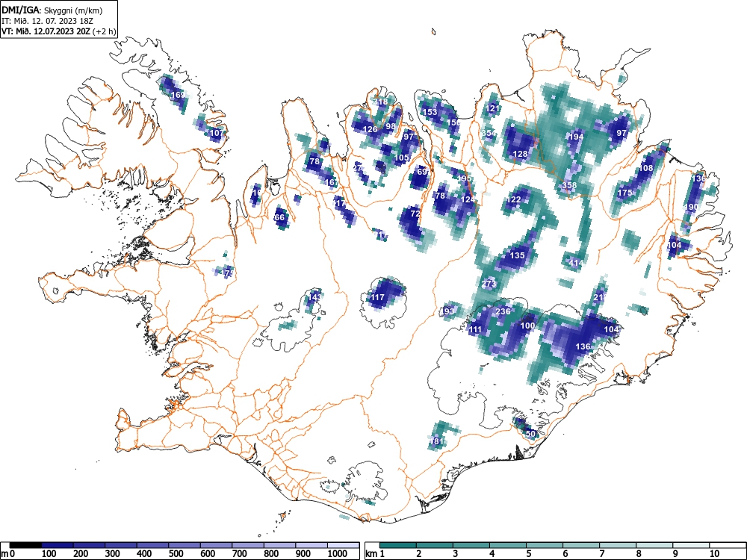Click the 236 visibility value on the map
The image size is (747, 560).
pyautogui.click(x=503, y=311)
